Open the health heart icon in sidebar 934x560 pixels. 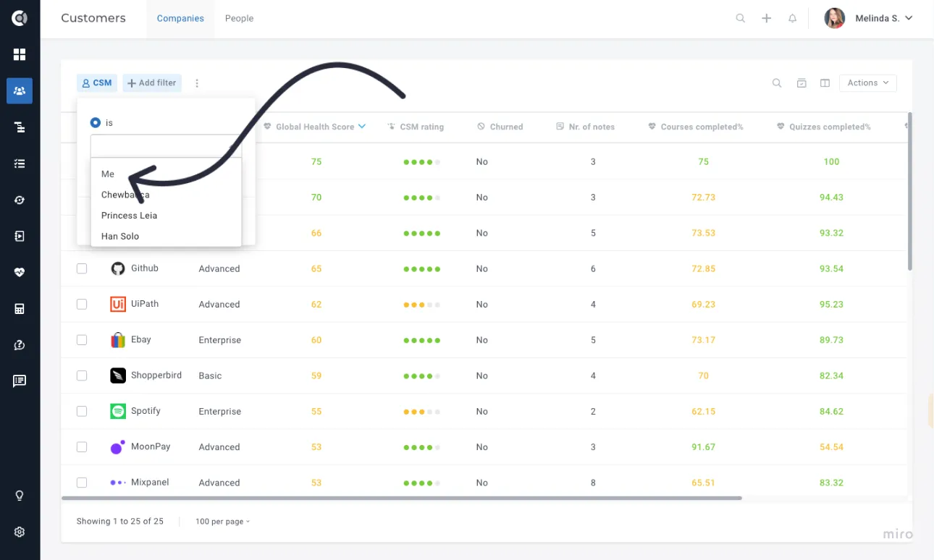[20, 273]
